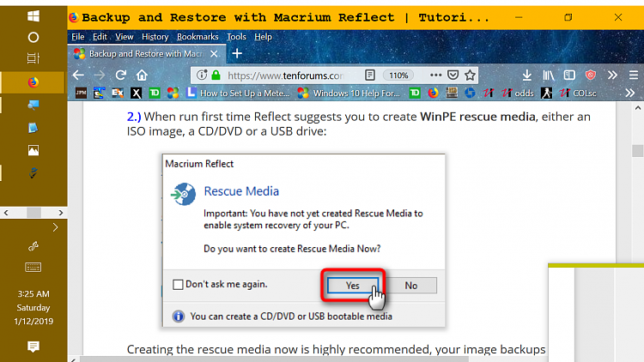Open the Firefox logo bookmark
The width and height of the screenshot is (644, 362).
click(433, 94)
